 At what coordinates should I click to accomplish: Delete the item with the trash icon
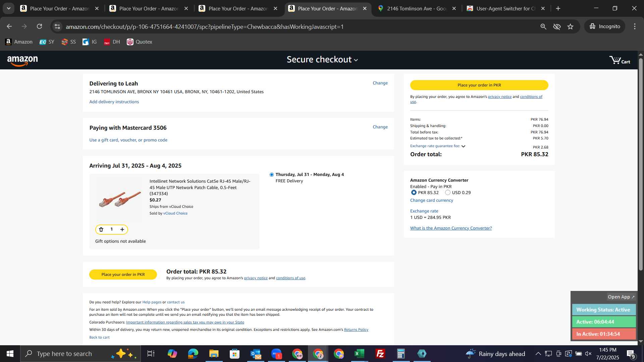[x=101, y=230]
